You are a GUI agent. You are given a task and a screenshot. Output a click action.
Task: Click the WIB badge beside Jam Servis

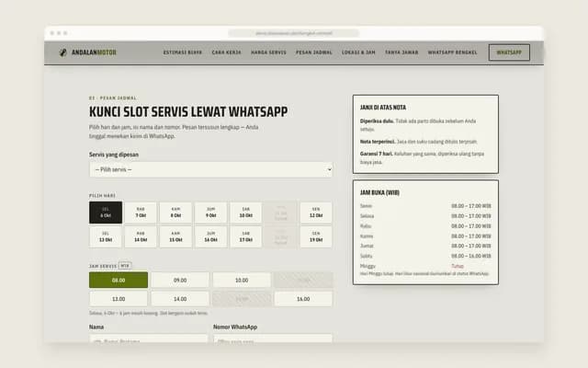click(125, 266)
